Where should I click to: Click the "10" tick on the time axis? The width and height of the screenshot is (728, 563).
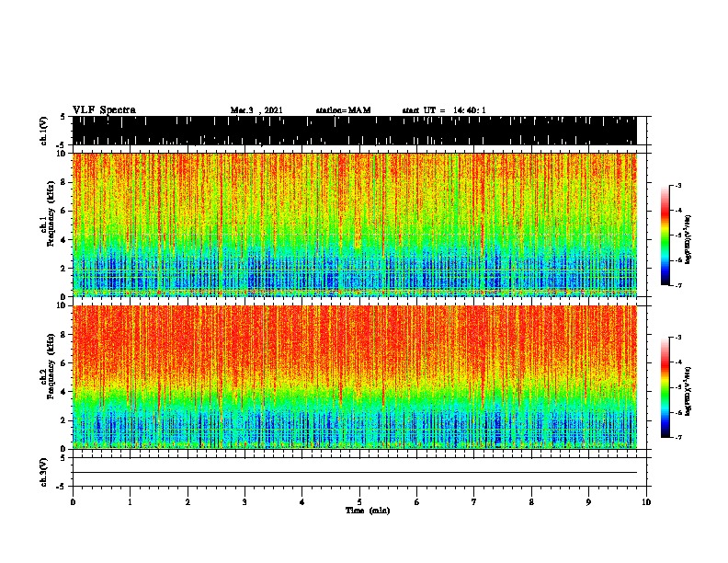[646, 502]
